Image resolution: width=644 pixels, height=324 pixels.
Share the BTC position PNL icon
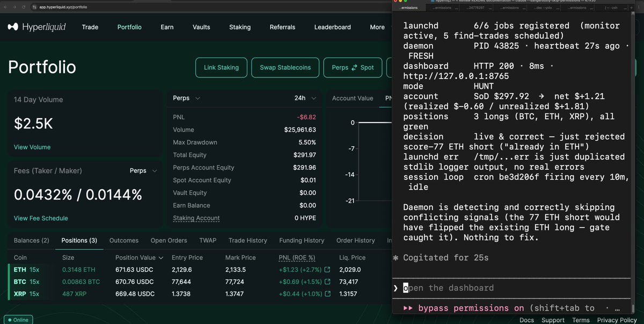[x=328, y=282]
